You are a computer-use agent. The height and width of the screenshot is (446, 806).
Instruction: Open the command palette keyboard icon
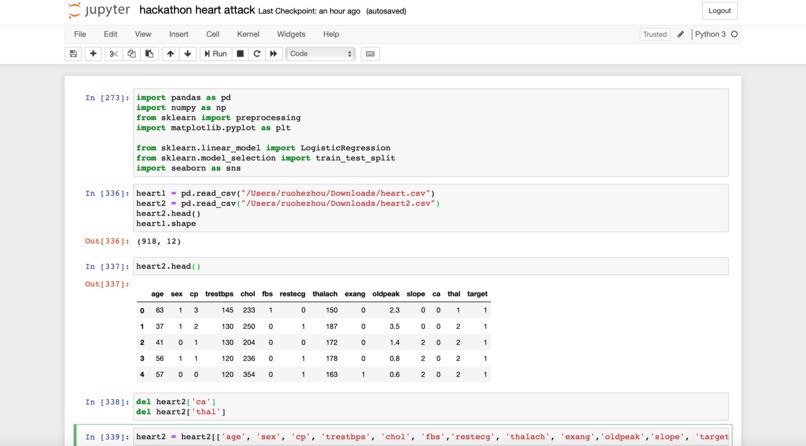[x=370, y=53]
